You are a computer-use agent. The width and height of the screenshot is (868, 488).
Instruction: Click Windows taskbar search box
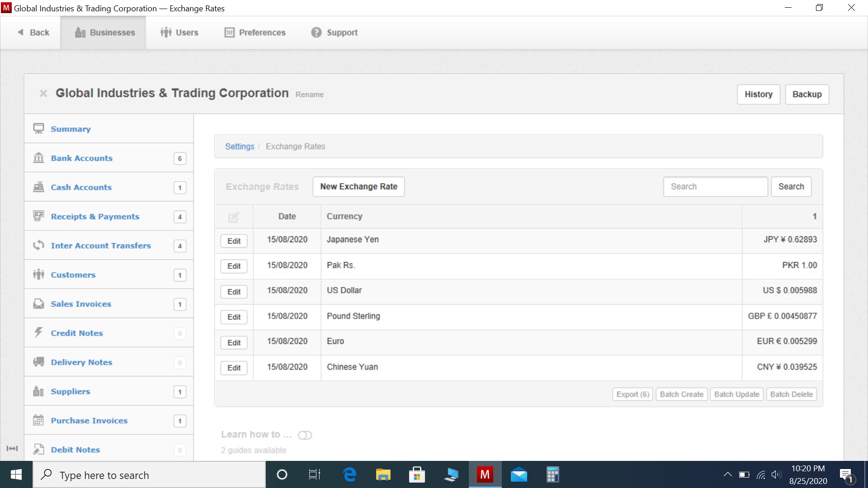(x=149, y=475)
